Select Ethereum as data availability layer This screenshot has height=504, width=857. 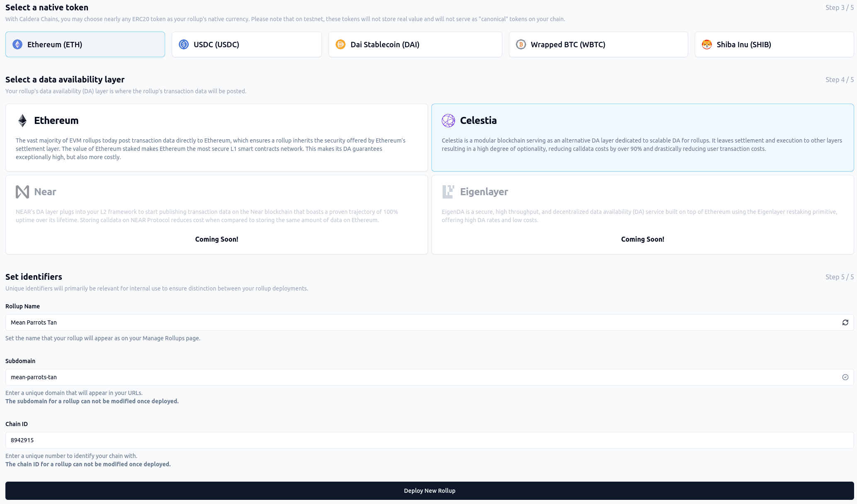(x=217, y=138)
